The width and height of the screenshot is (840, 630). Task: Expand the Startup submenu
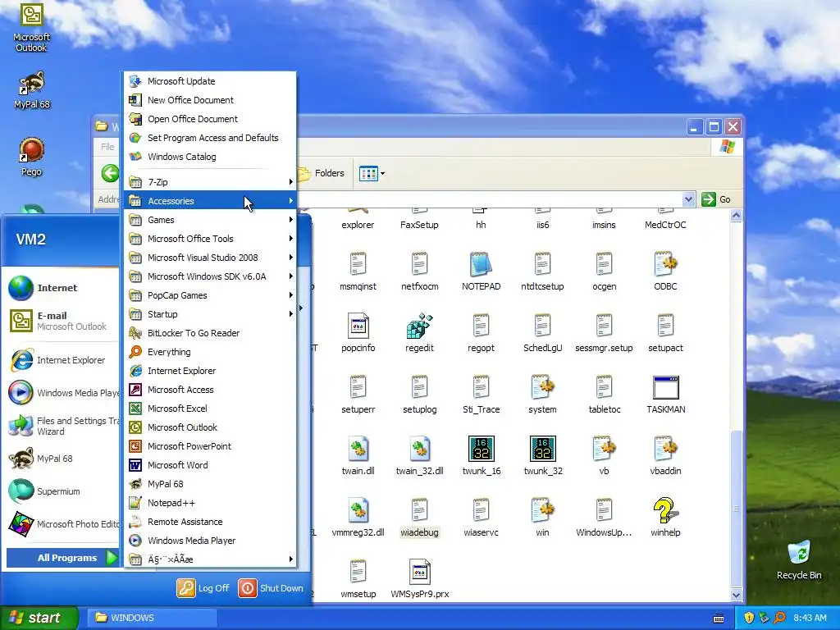(211, 314)
